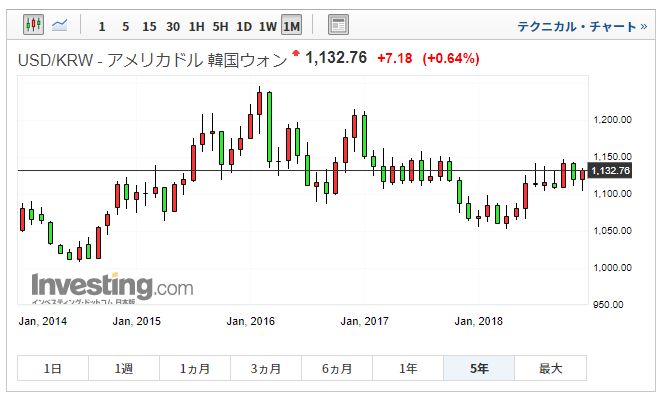Viewport: 669px width, 411px height.
Task: Choose the 1年 range tab
Action: point(408,369)
